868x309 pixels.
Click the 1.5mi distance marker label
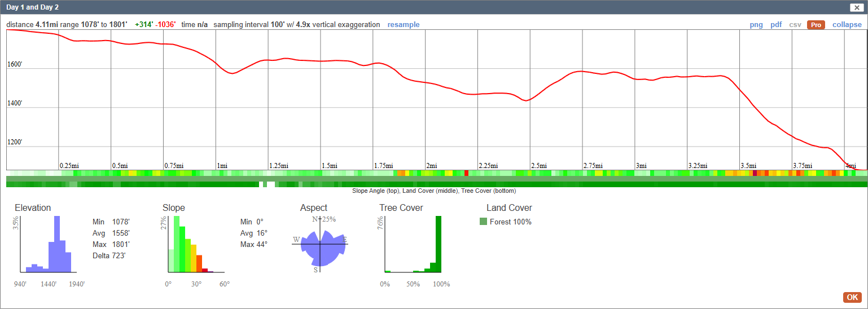330,166
